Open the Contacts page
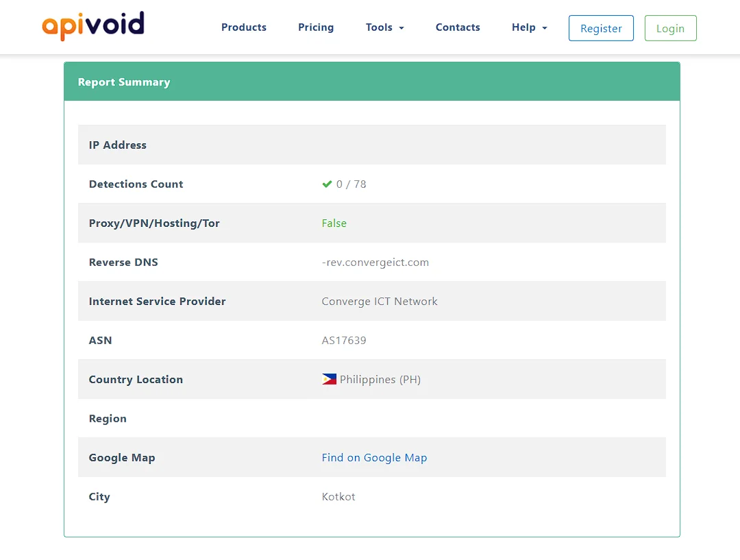 (458, 27)
